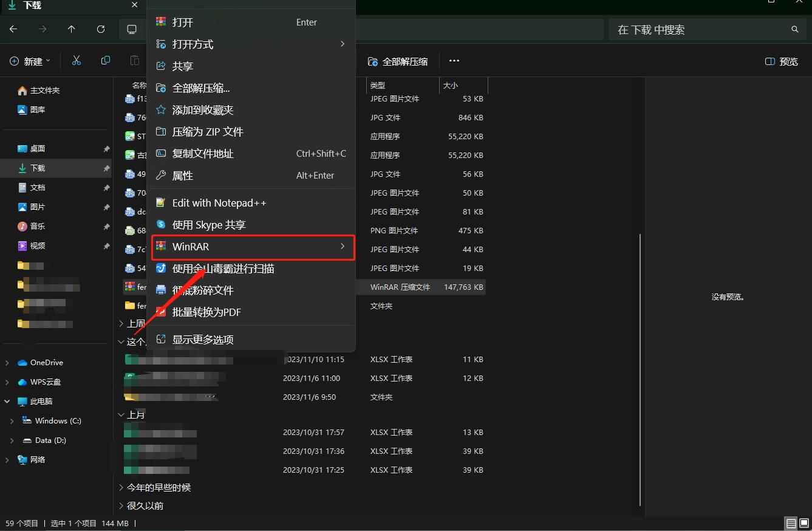Screen dimensions: 812x531
Task: Expand the Earlier this year group
Action: [120, 488]
